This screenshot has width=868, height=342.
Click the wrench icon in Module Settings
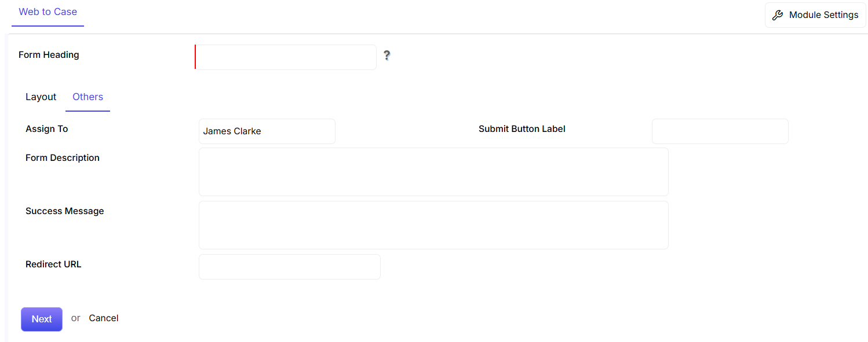click(778, 15)
